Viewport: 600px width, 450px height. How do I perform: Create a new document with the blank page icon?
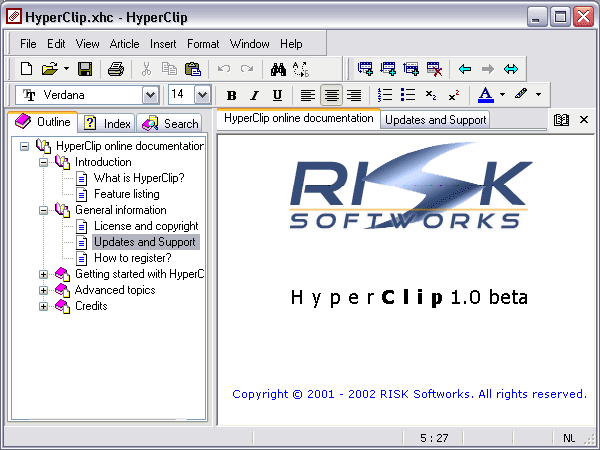coord(26,69)
